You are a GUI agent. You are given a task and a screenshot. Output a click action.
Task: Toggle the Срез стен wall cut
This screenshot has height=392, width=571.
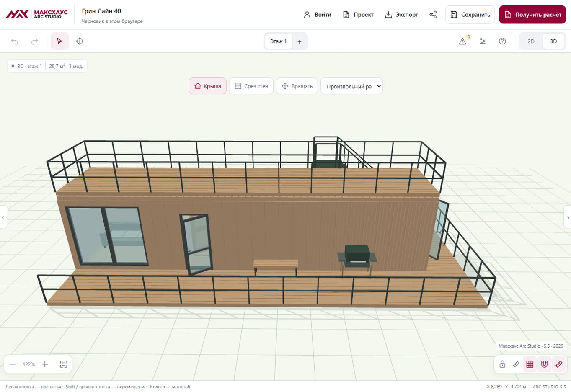click(251, 86)
